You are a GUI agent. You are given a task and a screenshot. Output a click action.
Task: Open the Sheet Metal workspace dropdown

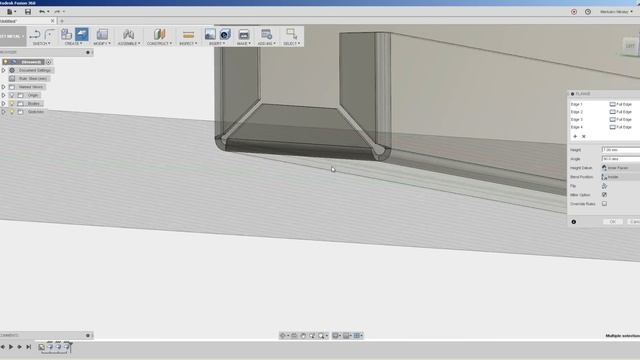[x=13, y=36]
